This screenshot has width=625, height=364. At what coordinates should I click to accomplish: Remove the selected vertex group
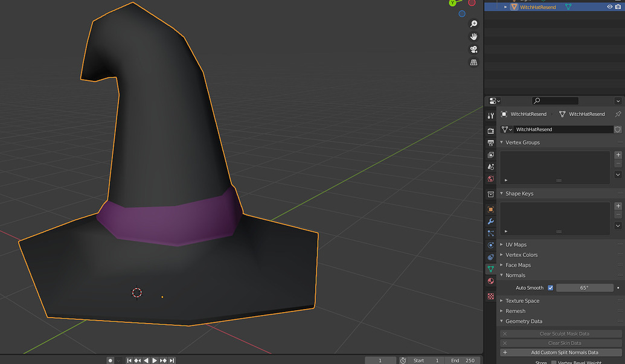(618, 164)
